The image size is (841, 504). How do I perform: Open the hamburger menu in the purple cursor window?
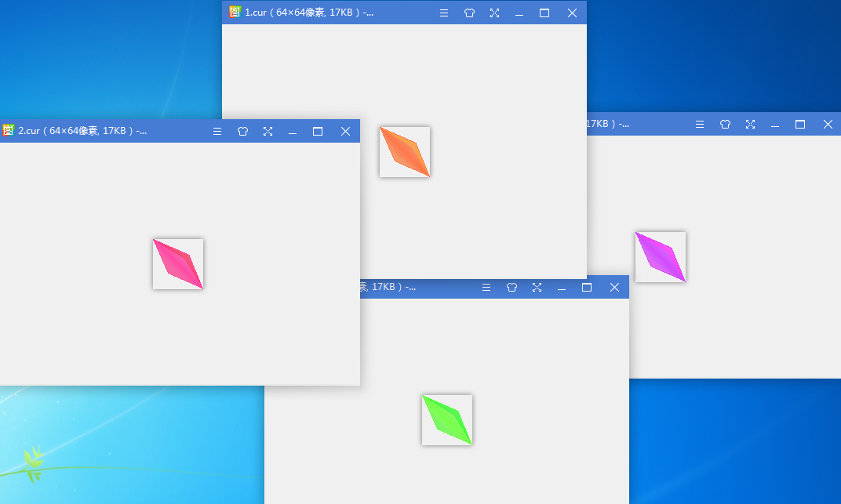tap(700, 125)
